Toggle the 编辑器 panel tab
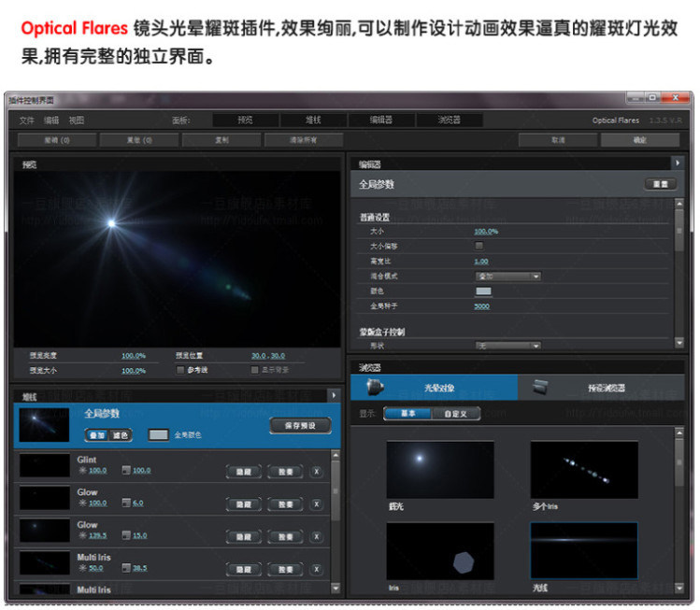This screenshot has height=610, width=700. 380,120
